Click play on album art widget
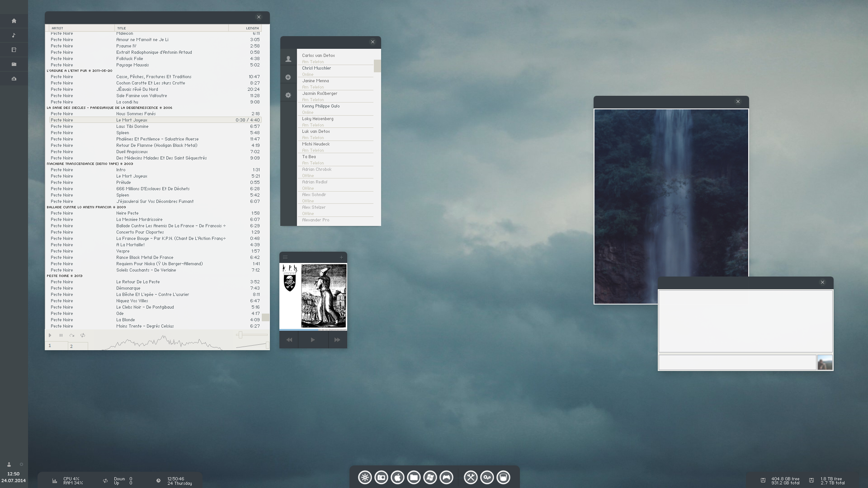 click(313, 340)
